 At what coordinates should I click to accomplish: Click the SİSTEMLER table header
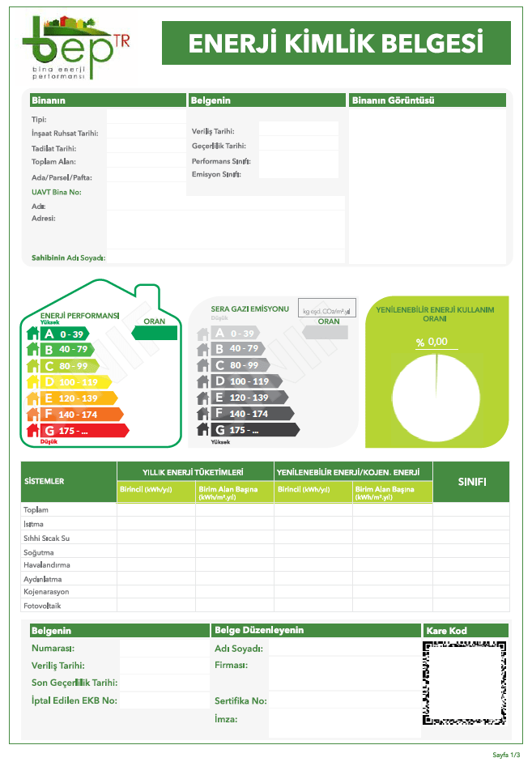(x=69, y=482)
